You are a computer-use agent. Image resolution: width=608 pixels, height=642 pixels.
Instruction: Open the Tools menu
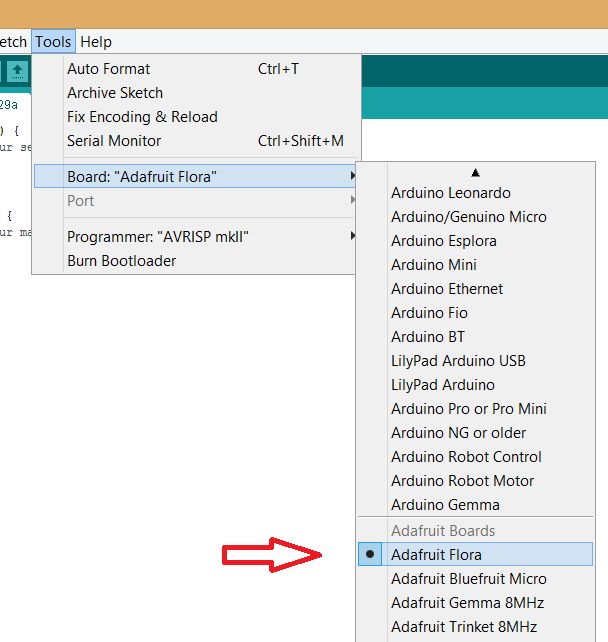(53, 41)
